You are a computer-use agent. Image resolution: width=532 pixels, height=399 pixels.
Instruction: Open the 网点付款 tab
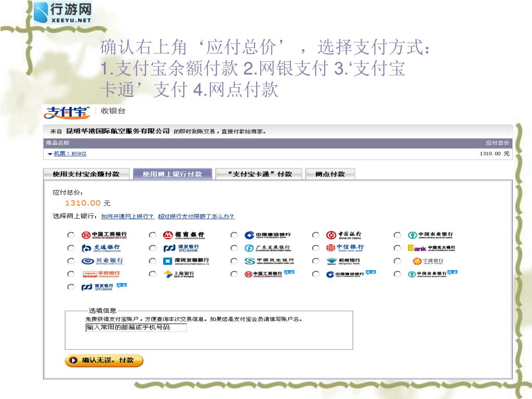click(x=330, y=174)
